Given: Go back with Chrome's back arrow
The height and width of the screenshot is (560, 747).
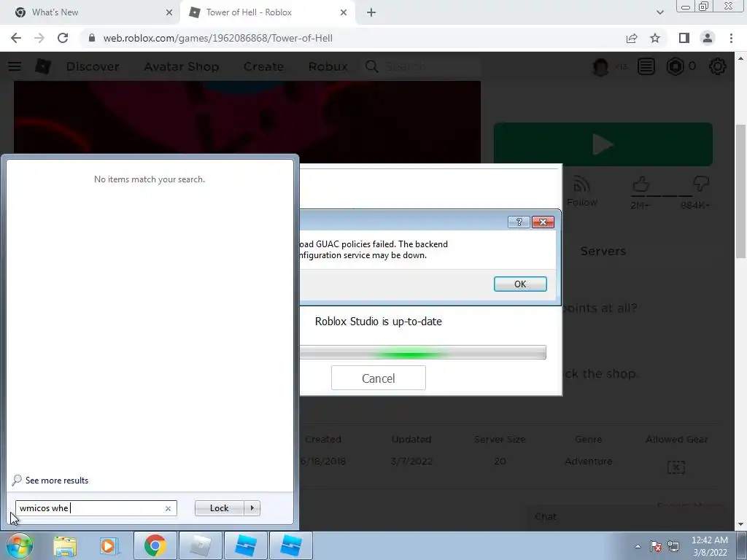Looking at the screenshot, I should (x=16, y=38).
